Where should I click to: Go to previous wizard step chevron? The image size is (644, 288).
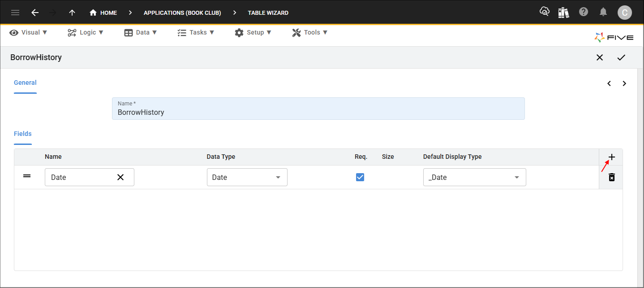(x=609, y=83)
